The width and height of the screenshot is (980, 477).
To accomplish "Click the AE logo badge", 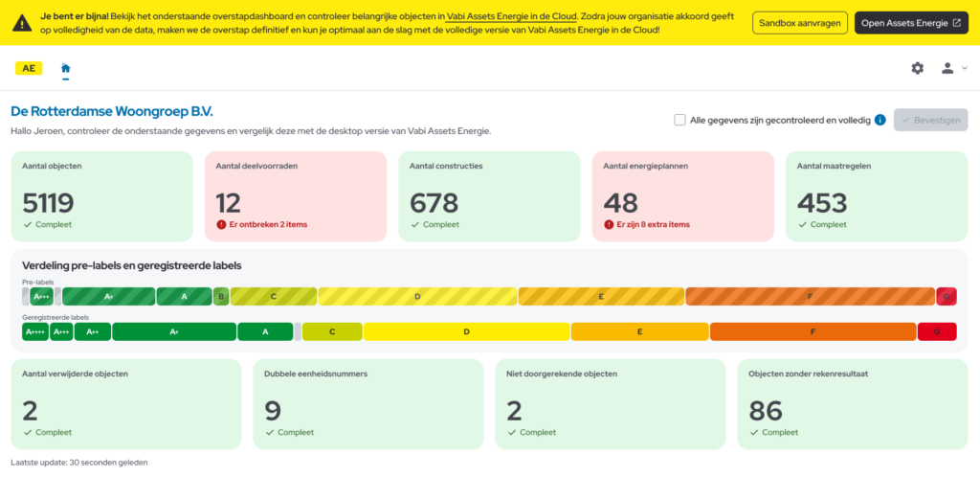I will tap(29, 68).
